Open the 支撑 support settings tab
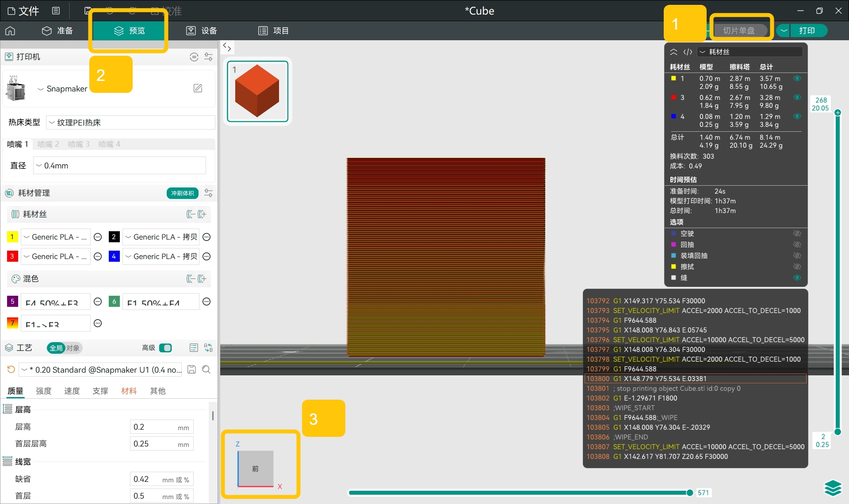 click(x=100, y=391)
